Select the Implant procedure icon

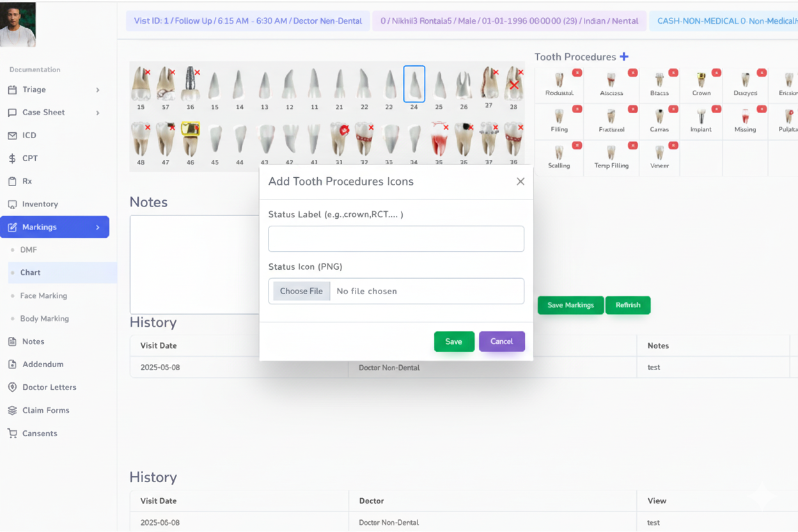pyautogui.click(x=701, y=116)
